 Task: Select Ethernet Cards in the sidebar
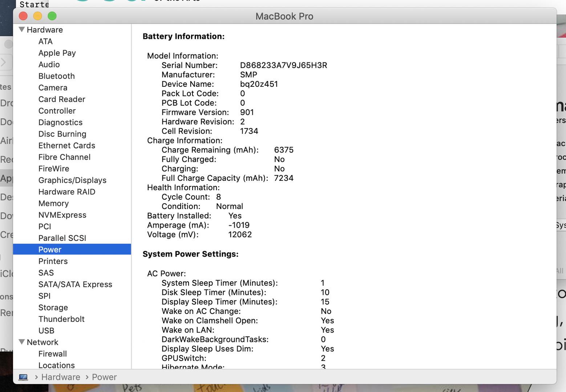[67, 146]
